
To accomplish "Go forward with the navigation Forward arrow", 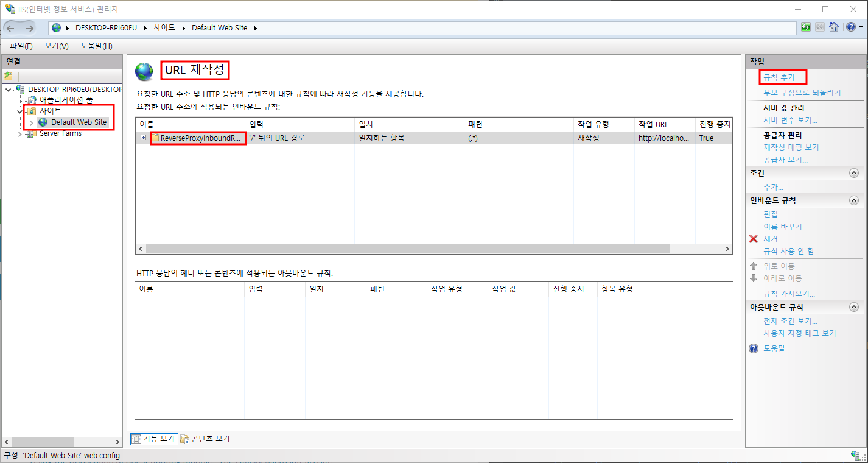I will click(29, 28).
